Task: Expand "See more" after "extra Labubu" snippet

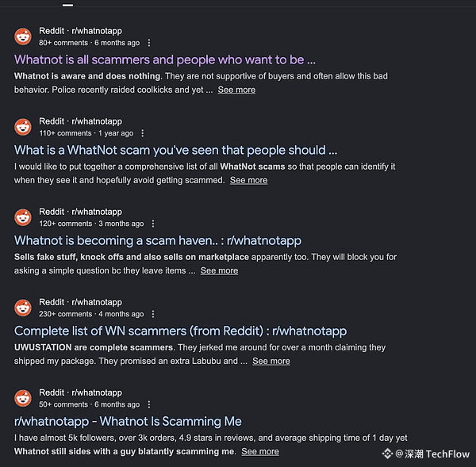Action: (x=271, y=361)
